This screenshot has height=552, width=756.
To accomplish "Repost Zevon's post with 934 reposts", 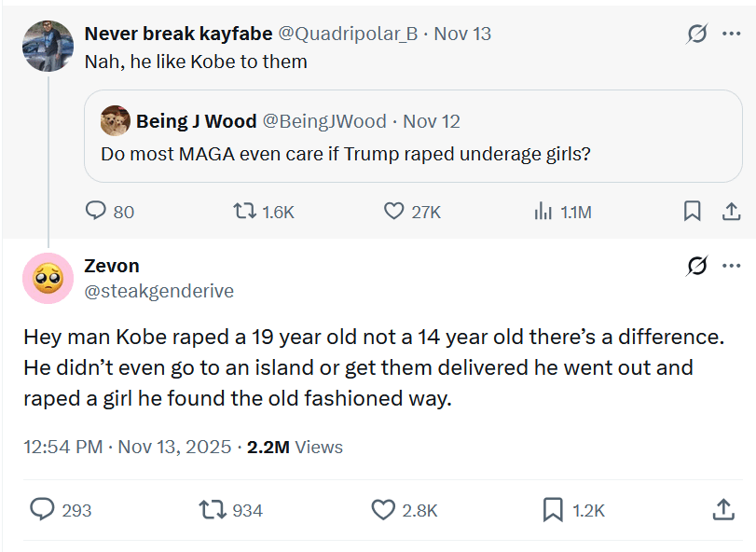I will 213,509.
